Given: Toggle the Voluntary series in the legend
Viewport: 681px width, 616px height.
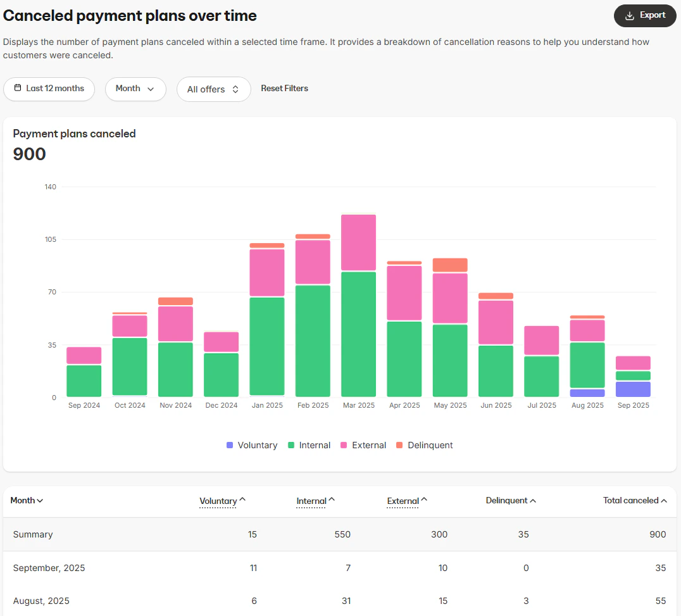Looking at the screenshot, I should [x=251, y=445].
